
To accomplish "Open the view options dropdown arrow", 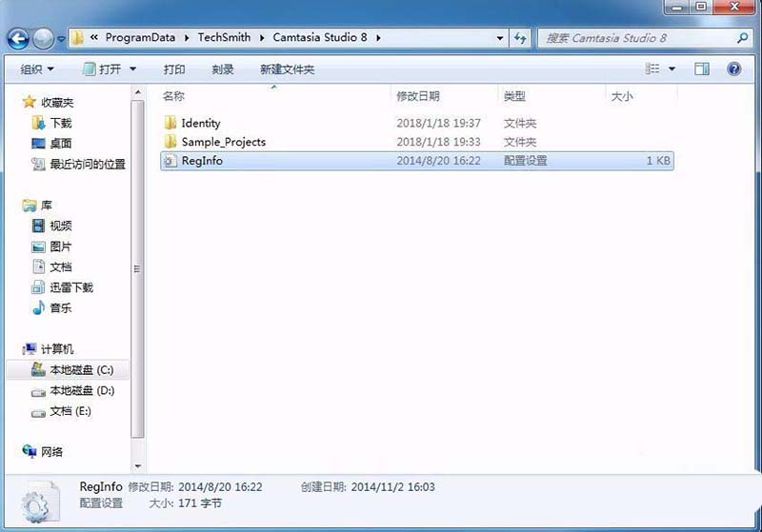I will tap(672, 69).
